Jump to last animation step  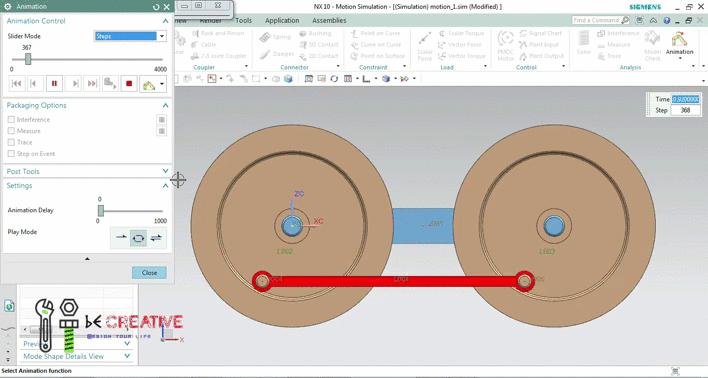92,84
